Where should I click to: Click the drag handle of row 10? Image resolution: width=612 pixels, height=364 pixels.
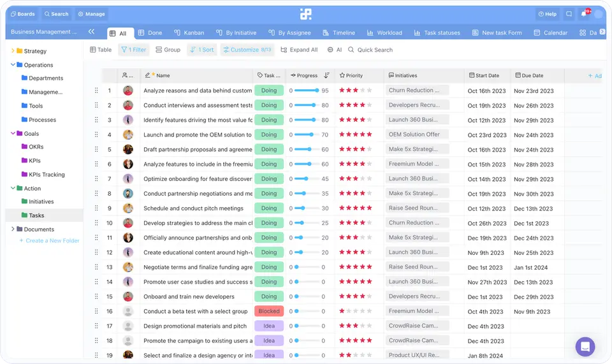(x=96, y=222)
